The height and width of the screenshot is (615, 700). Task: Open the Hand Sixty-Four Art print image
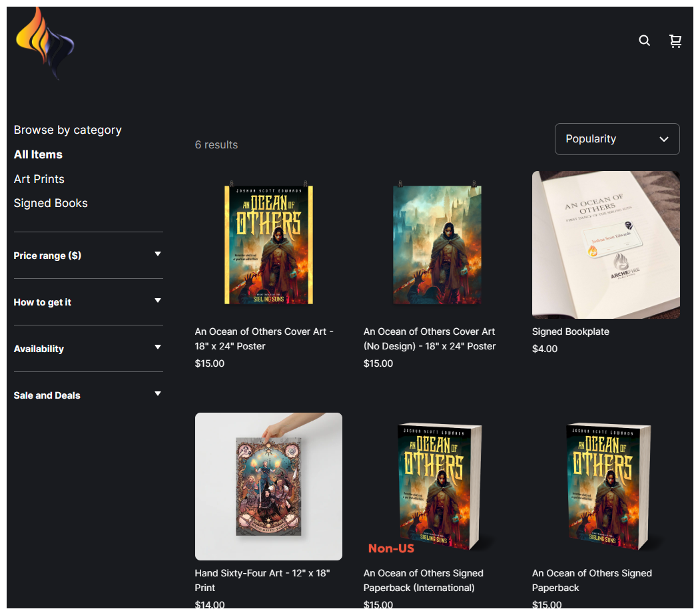(268, 486)
